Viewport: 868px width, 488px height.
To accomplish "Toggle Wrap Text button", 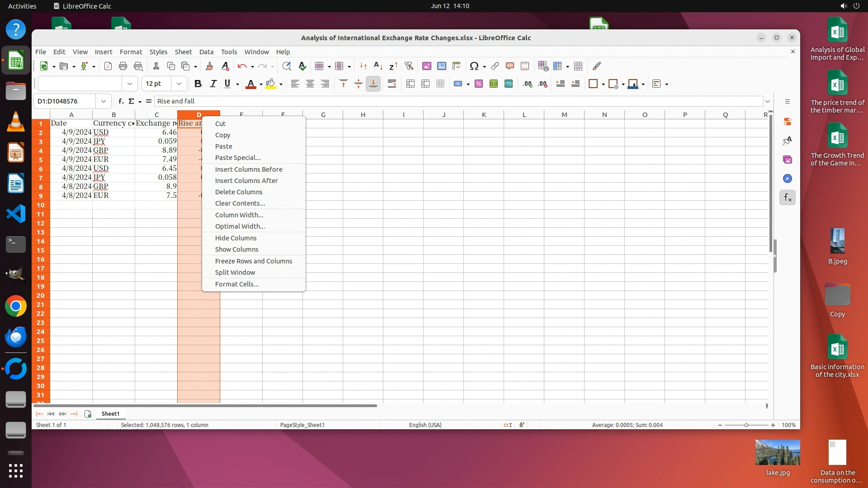I will tap(392, 84).
